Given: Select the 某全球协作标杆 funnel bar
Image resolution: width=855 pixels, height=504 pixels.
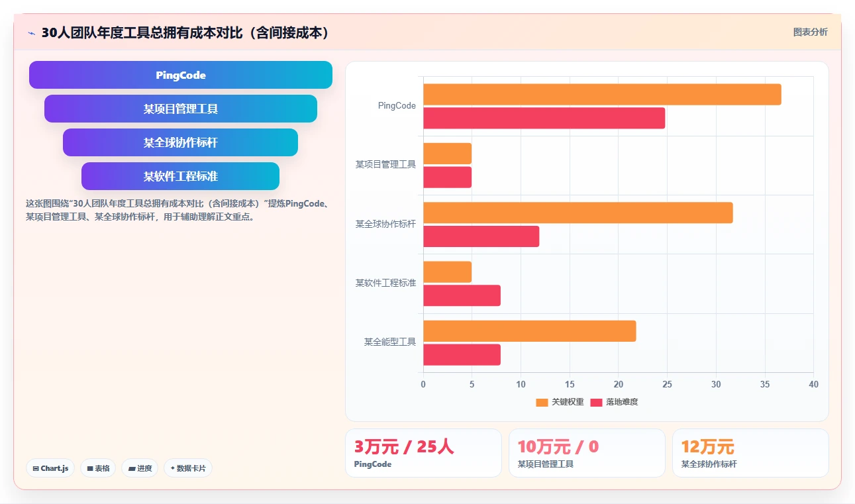Looking at the screenshot, I should click(181, 142).
